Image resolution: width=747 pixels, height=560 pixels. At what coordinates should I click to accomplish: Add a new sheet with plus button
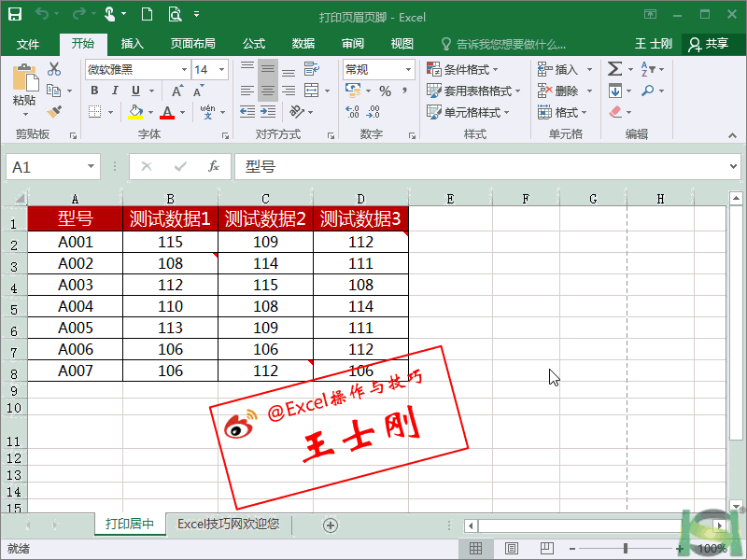331,525
